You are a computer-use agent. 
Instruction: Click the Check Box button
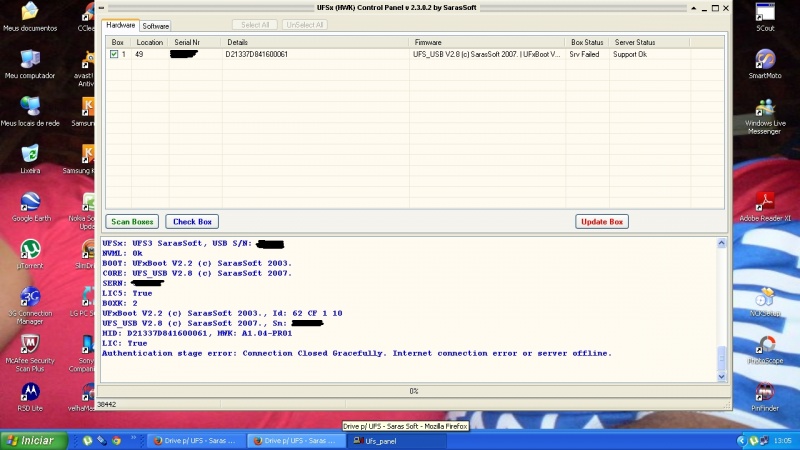[x=192, y=221]
